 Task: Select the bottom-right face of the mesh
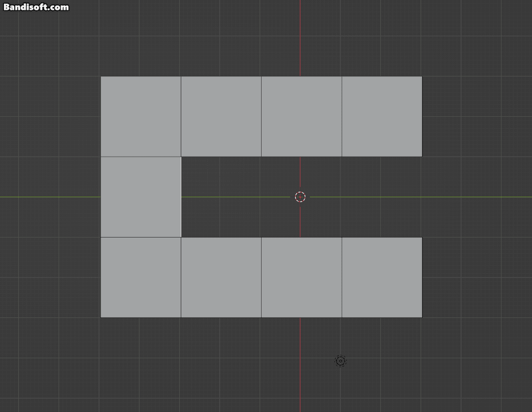coord(382,277)
